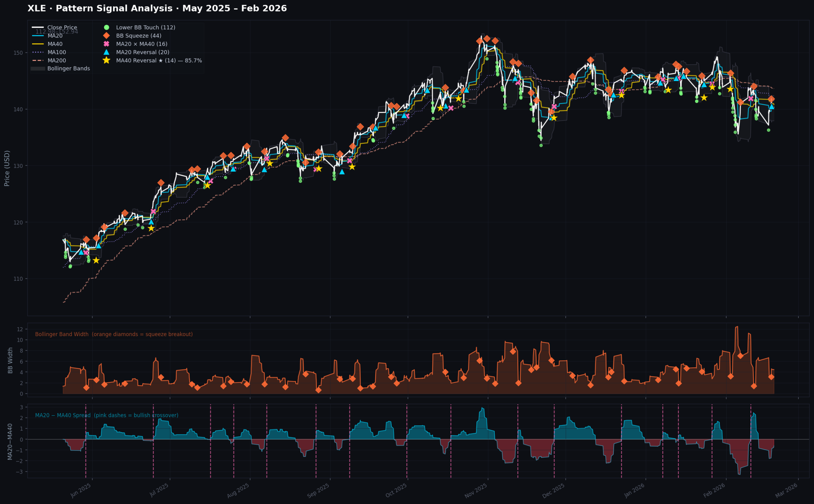Click the Jun 2025 x-axis tick label

click(x=80, y=491)
